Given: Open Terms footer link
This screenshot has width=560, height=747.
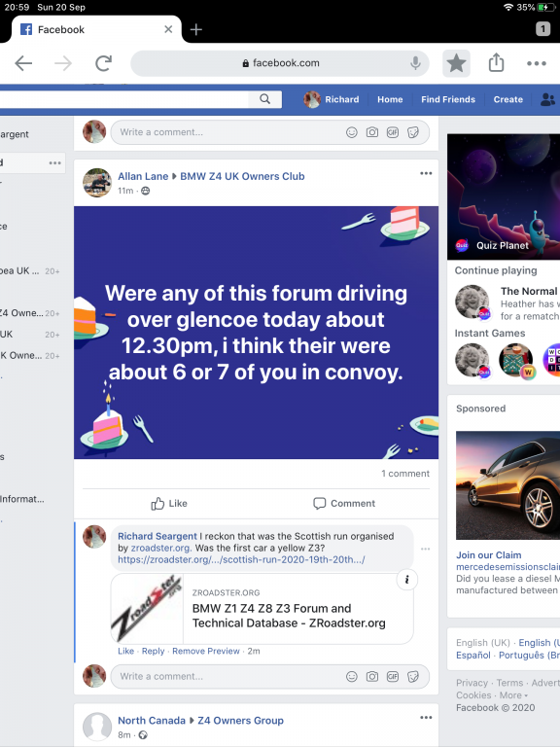Looking at the screenshot, I should point(509,683).
